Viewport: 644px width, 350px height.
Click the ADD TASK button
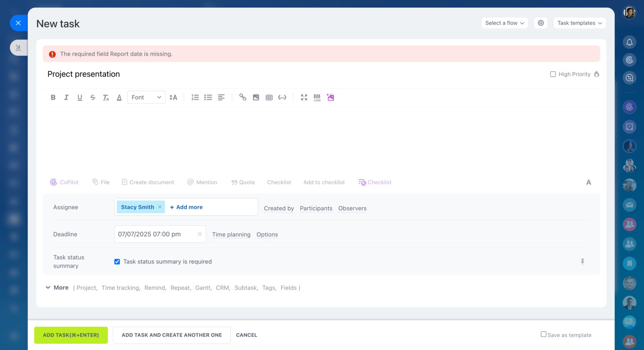coord(71,335)
